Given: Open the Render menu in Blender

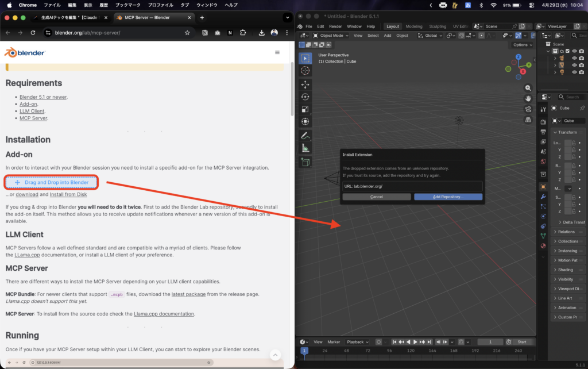Looking at the screenshot, I should coord(335,26).
